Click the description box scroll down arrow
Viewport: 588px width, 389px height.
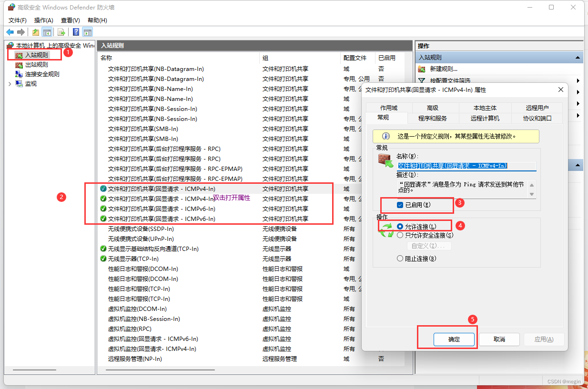[532, 194]
